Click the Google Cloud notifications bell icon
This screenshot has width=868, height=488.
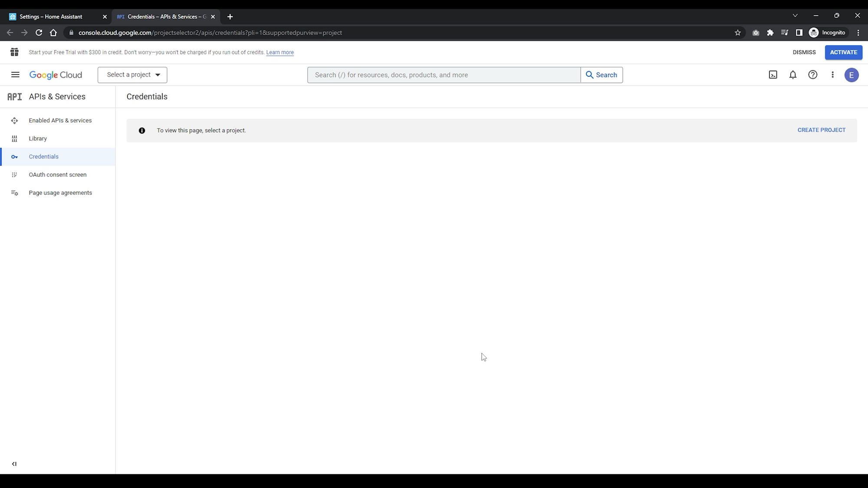[792, 75]
